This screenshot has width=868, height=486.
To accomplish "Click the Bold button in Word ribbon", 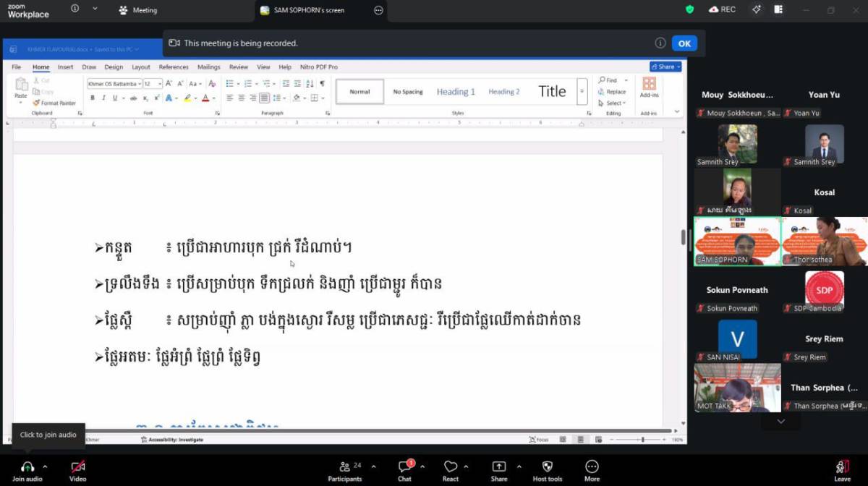I will (92, 98).
